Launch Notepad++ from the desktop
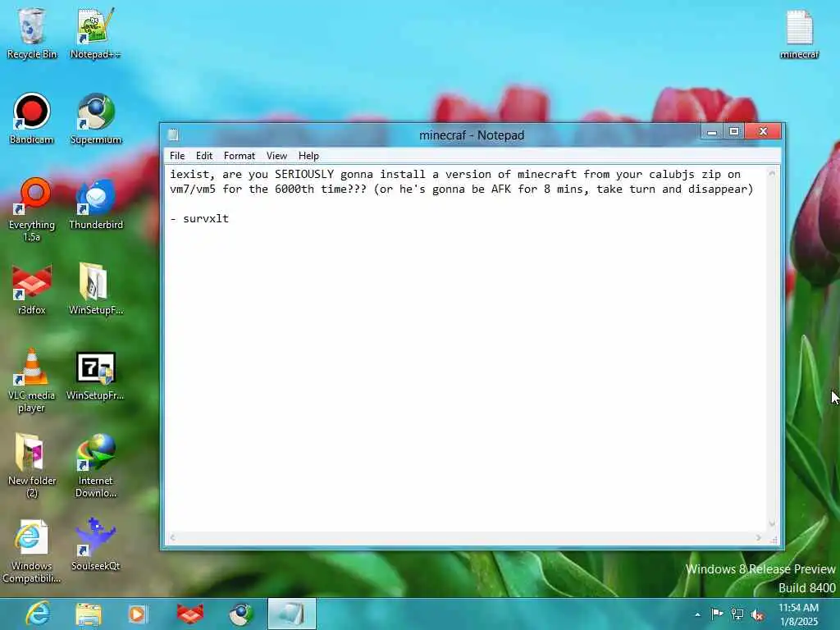This screenshot has width=840, height=630. click(x=95, y=33)
